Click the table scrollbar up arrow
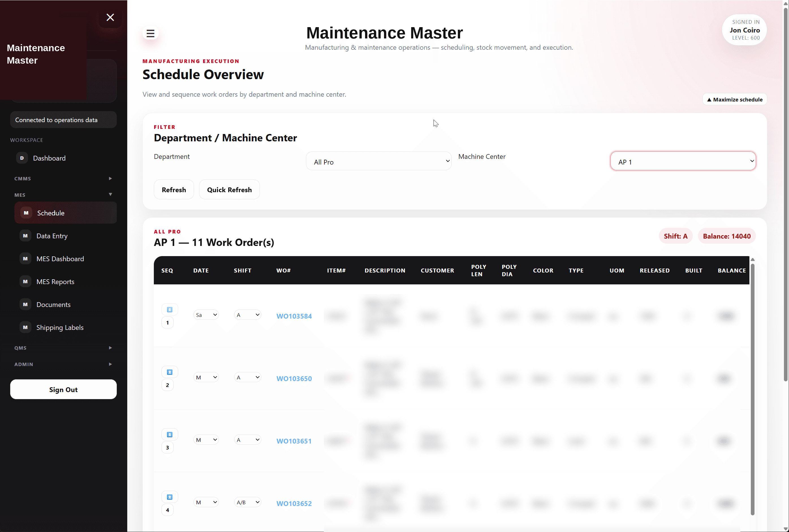 pyautogui.click(x=752, y=259)
